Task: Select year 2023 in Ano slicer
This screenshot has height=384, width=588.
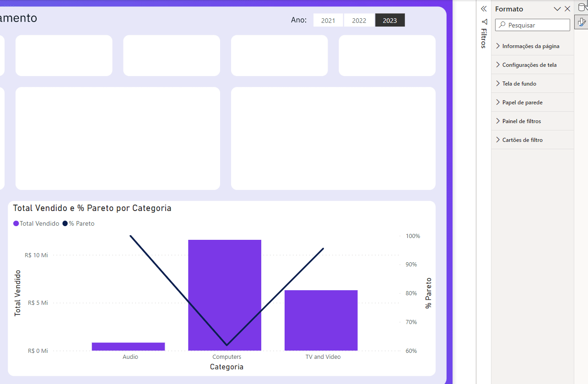Action: pos(390,20)
